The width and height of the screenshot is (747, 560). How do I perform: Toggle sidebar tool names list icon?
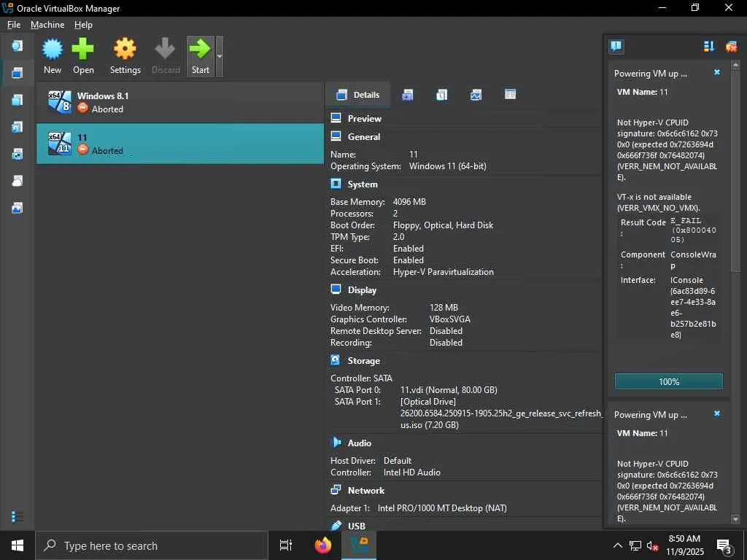click(x=18, y=516)
